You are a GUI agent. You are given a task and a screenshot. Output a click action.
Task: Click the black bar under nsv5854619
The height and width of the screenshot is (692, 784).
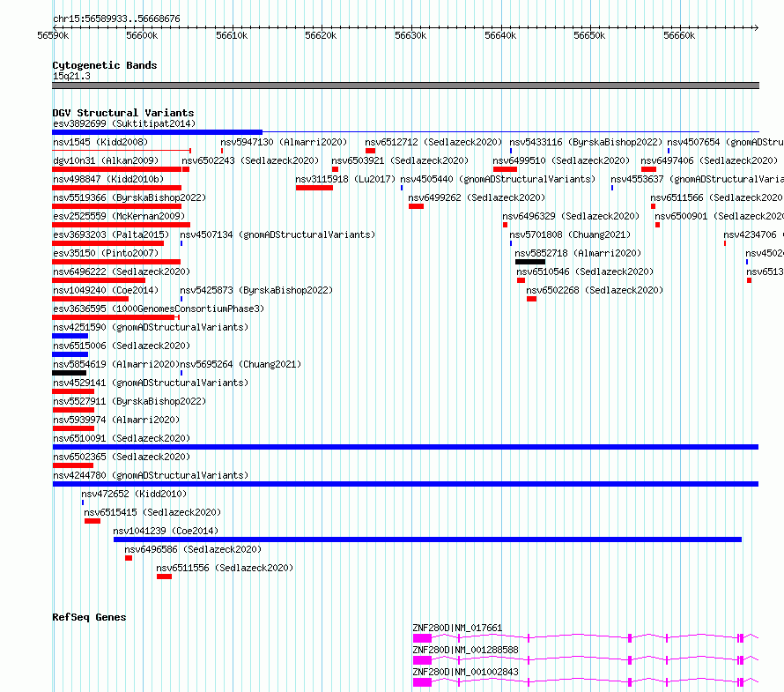69,373
